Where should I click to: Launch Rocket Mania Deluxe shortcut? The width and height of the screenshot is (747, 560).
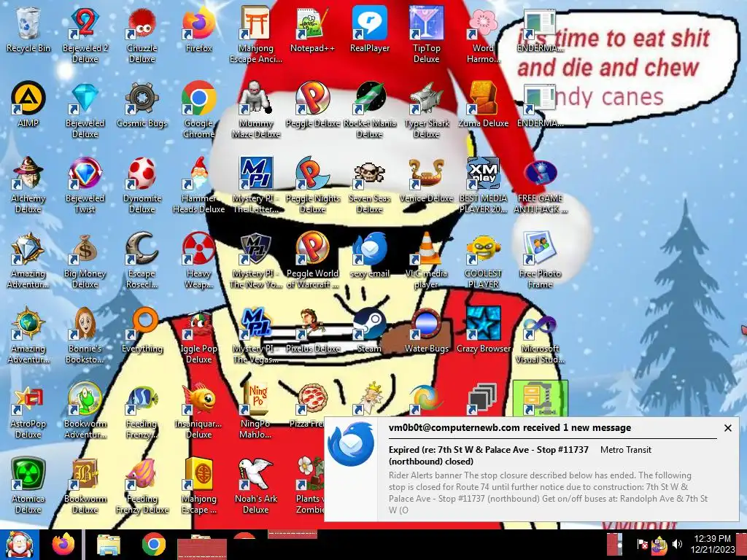pos(370,109)
